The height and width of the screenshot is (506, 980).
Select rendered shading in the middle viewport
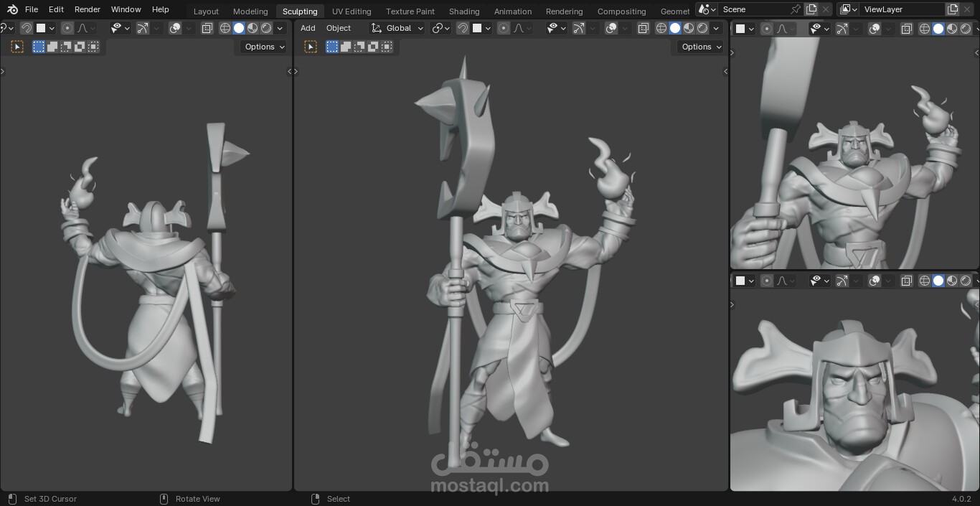pos(702,28)
